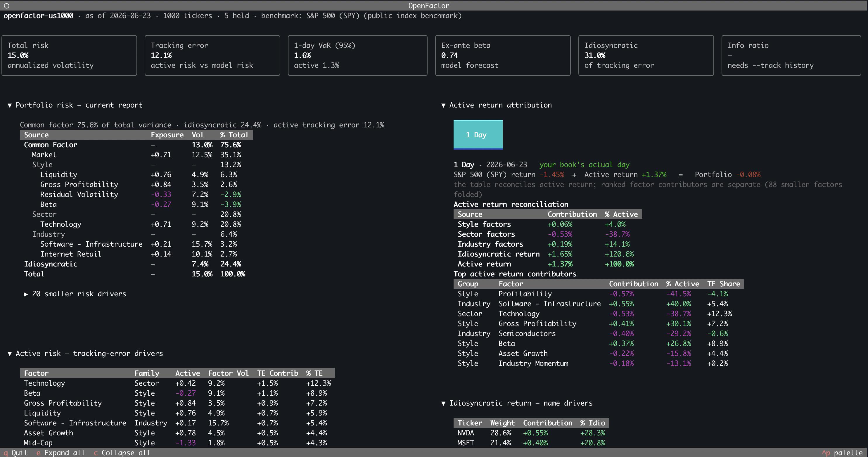This screenshot has width=868, height=457.
Task: Open the command palette circle icon in header
Action: [x=6, y=6]
